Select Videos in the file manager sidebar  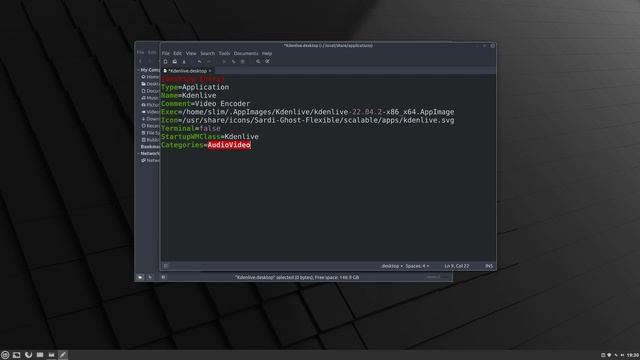151,112
